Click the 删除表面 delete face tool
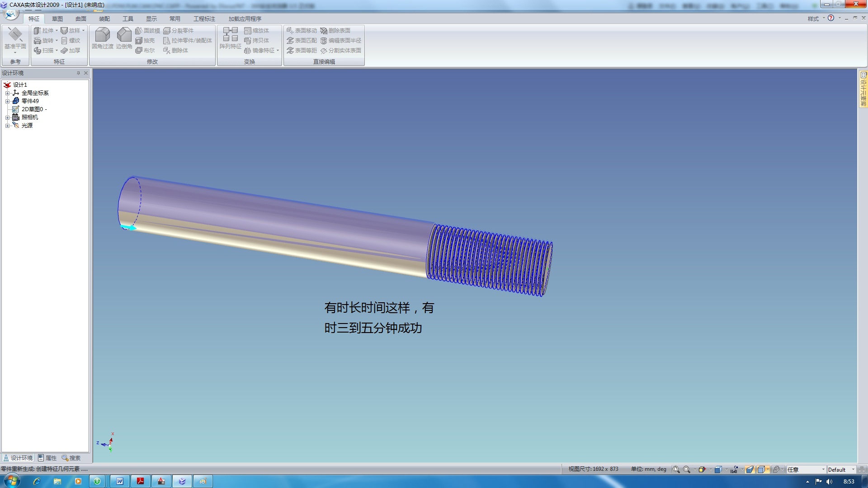 (x=335, y=30)
